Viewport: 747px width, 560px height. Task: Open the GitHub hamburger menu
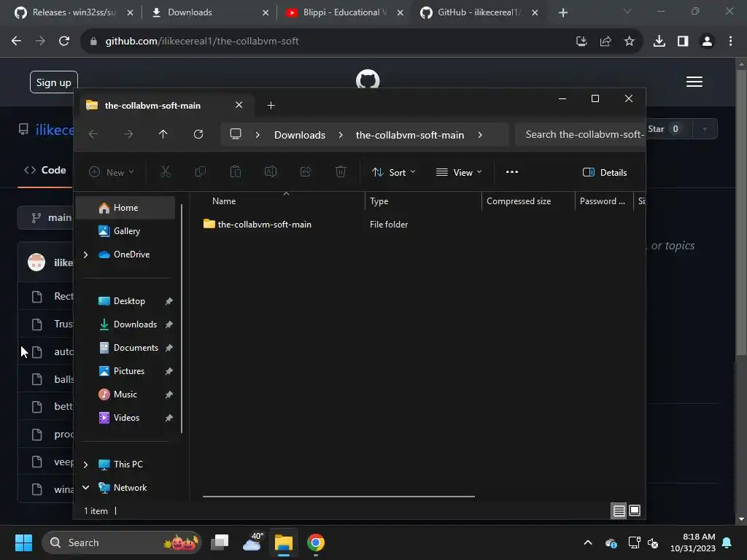[694, 82]
